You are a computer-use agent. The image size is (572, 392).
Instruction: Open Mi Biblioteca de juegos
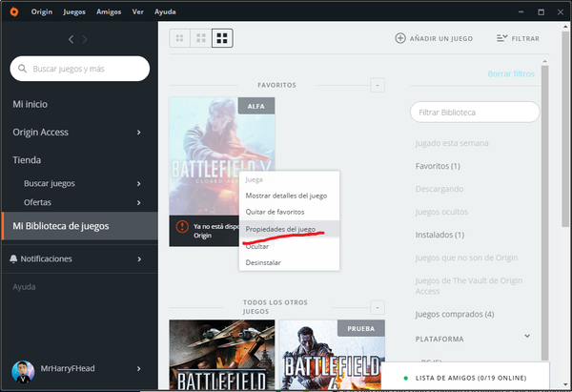(80, 226)
